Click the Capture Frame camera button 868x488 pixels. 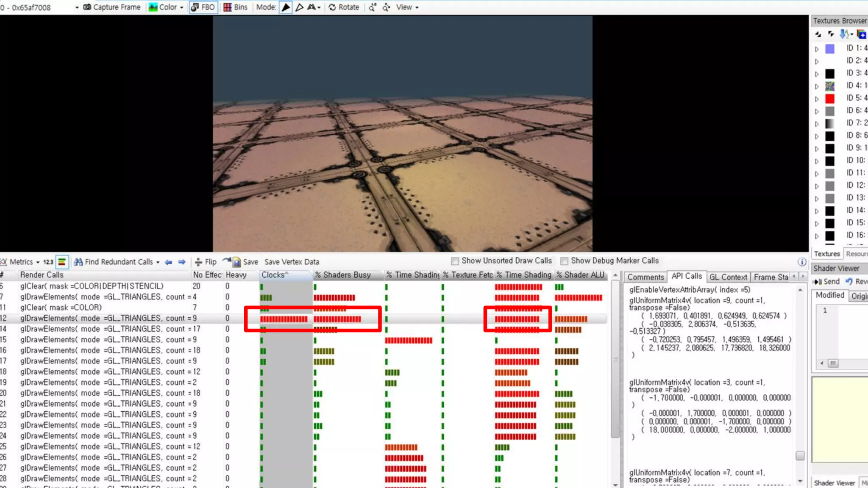pyautogui.click(x=112, y=7)
